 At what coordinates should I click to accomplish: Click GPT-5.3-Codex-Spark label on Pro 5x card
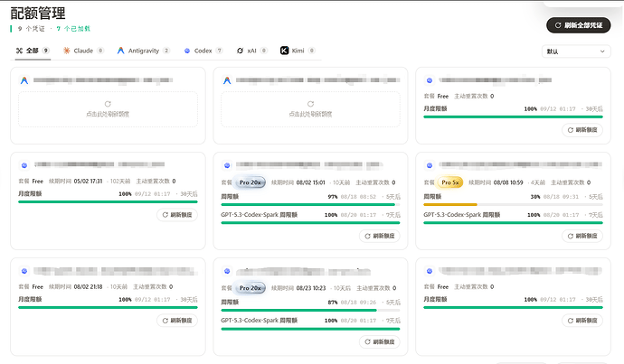pyautogui.click(x=461, y=215)
